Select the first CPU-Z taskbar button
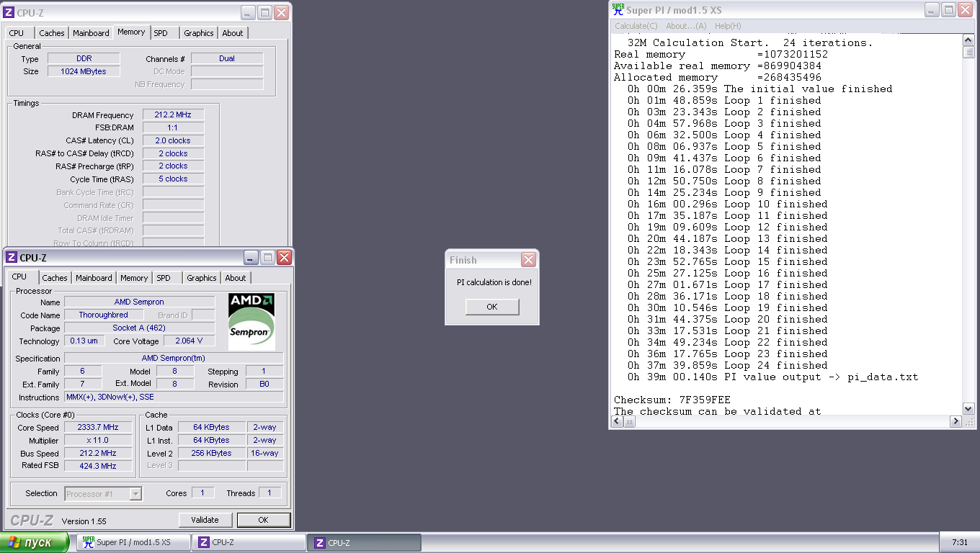The width and height of the screenshot is (980, 553). coord(249,542)
